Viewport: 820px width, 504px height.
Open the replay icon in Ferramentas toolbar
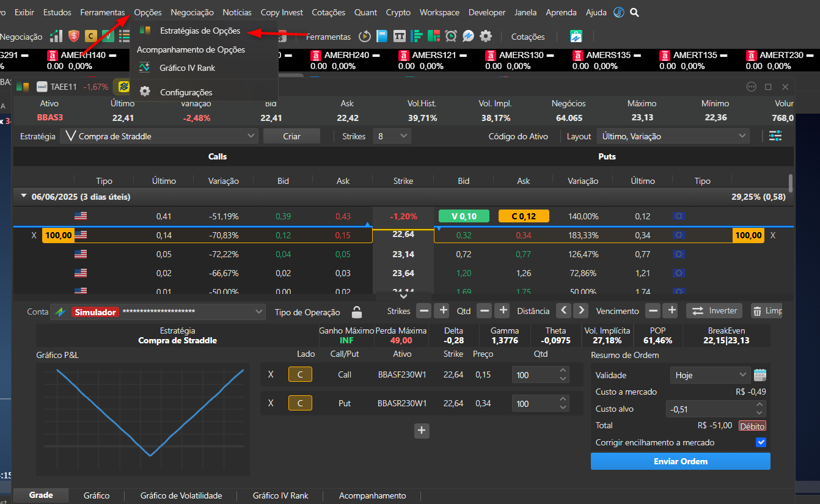point(365,37)
